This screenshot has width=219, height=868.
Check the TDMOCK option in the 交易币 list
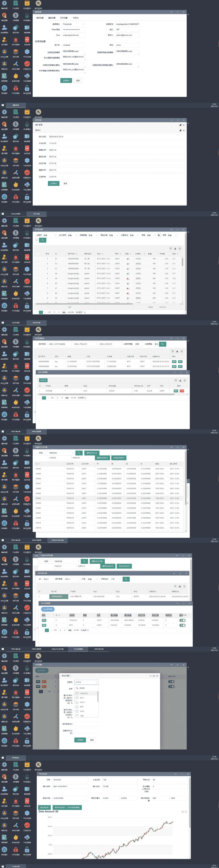pyautogui.click(x=77, y=693)
